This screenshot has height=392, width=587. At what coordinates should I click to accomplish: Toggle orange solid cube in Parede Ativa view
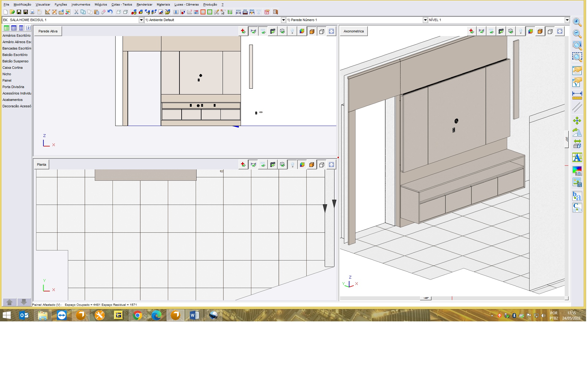click(x=312, y=31)
